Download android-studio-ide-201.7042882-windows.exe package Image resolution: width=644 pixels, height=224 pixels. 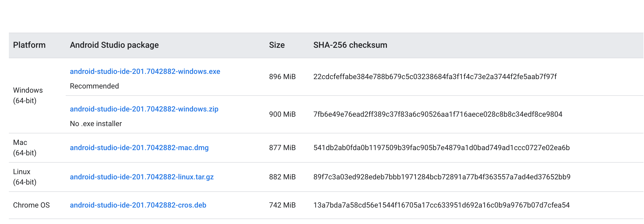point(145,72)
